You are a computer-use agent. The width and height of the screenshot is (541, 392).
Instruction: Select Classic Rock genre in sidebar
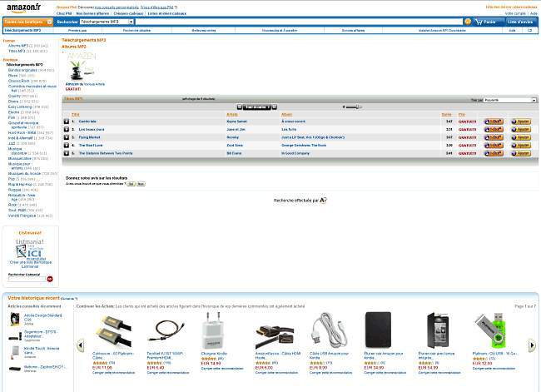pyautogui.click(x=18, y=81)
